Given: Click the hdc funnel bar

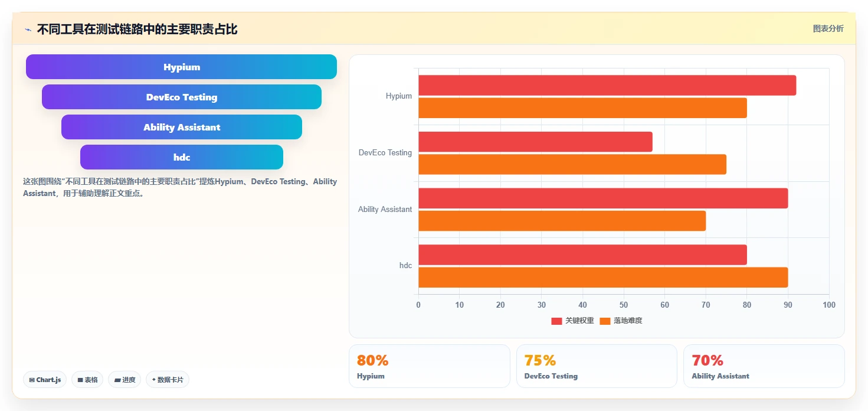Looking at the screenshot, I should point(182,157).
